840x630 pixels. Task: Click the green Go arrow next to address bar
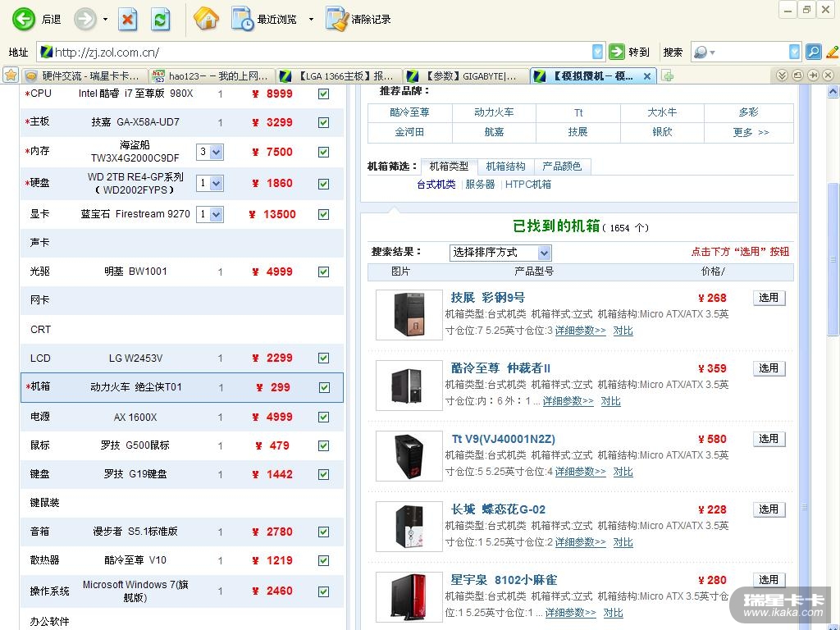(x=617, y=52)
